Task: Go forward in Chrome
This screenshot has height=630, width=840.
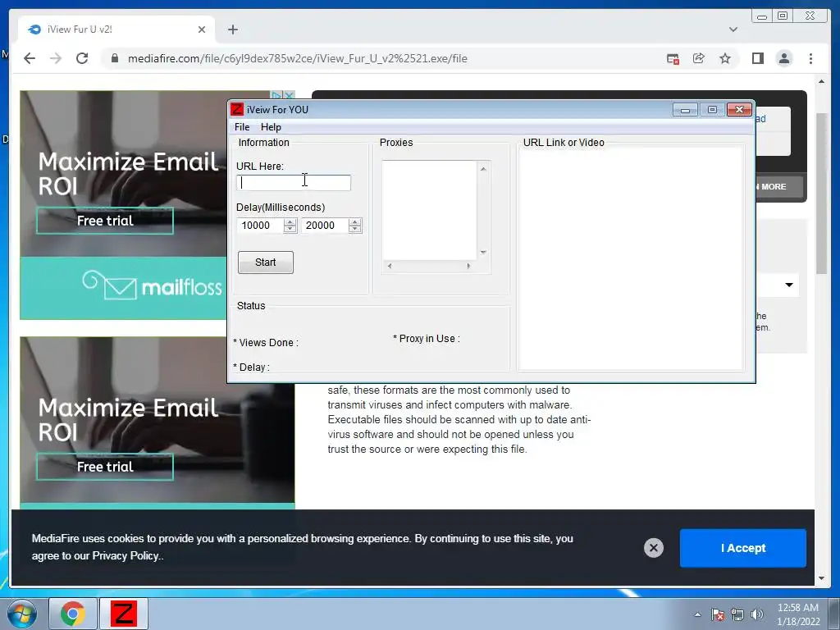Action: point(56,58)
